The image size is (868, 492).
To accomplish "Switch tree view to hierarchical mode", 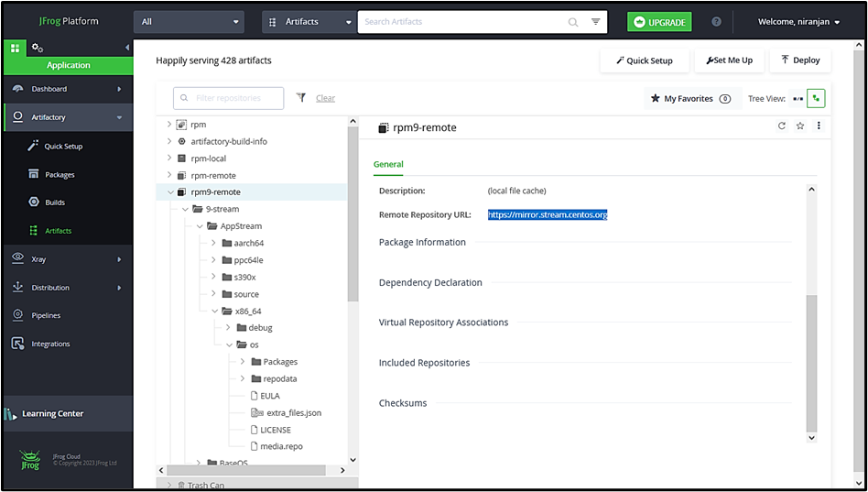I will point(816,99).
